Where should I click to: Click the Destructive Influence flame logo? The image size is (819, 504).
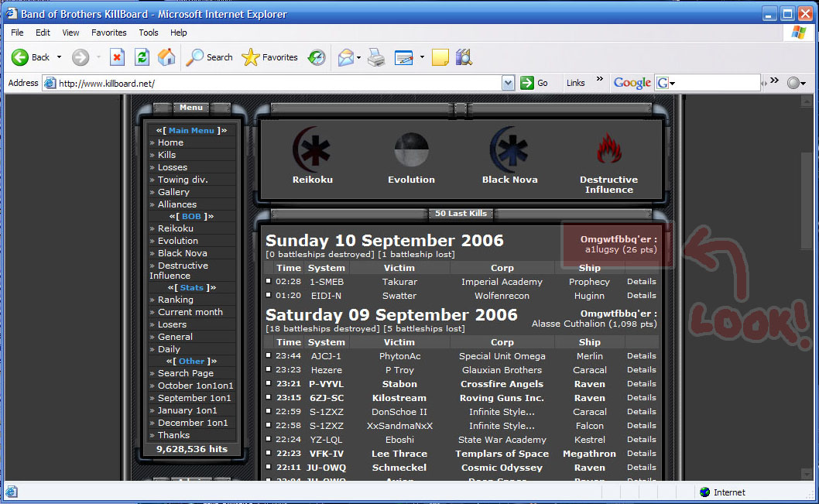tap(609, 149)
